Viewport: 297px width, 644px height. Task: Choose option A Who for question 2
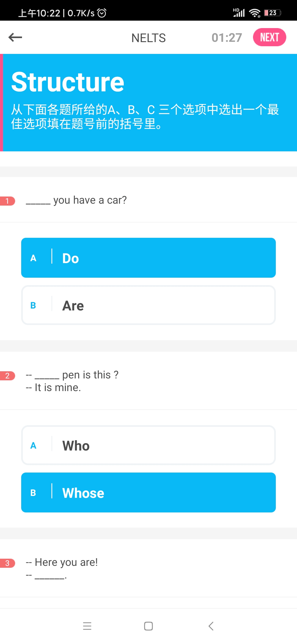click(x=148, y=445)
